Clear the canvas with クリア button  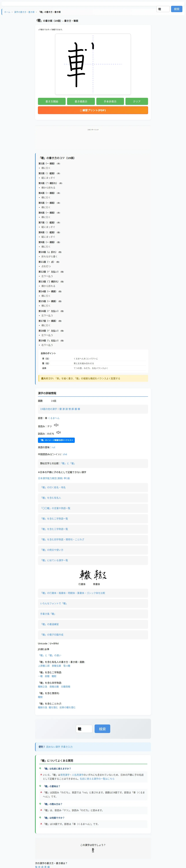[x=137, y=101]
